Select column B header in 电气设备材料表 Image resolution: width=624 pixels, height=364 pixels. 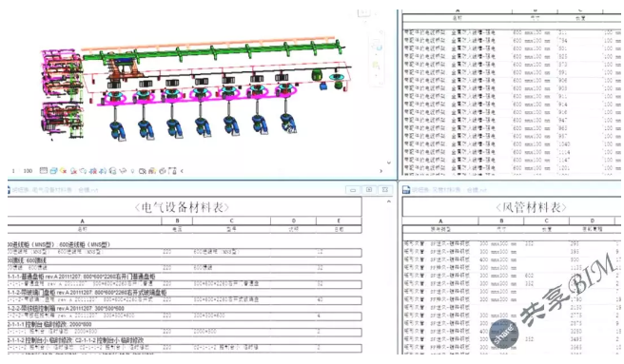177,220
